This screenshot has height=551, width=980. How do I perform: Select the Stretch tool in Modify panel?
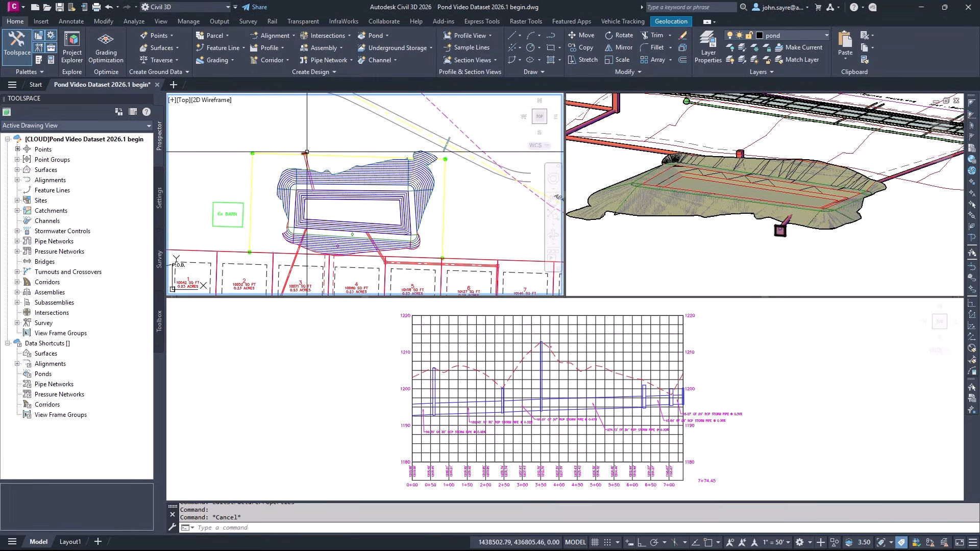pyautogui.click(x=583, y=60)
